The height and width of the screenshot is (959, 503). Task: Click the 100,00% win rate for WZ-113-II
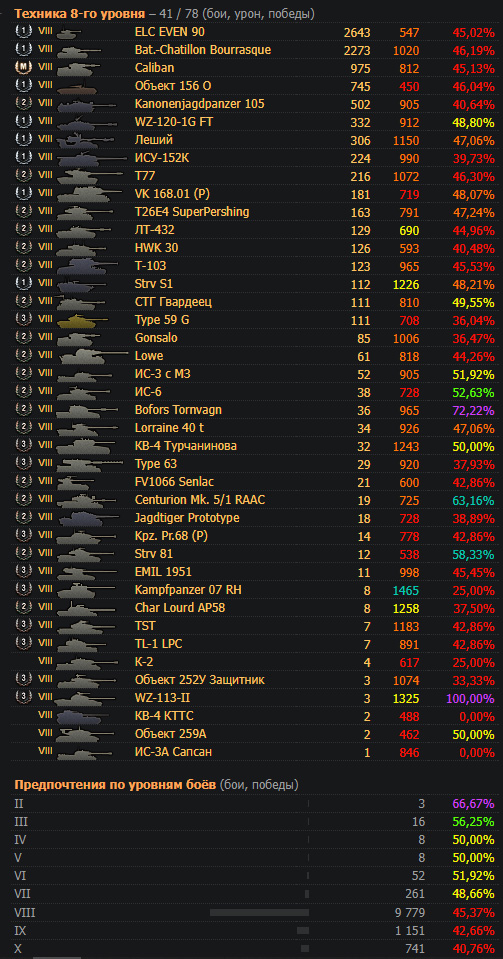coord(469,698)
